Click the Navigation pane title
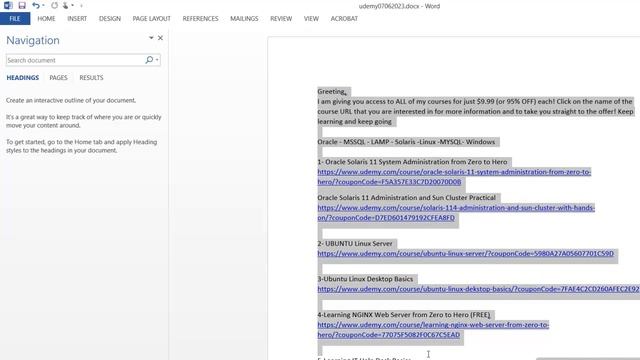This screenshot has width=640, height=360. coord(33,40)
